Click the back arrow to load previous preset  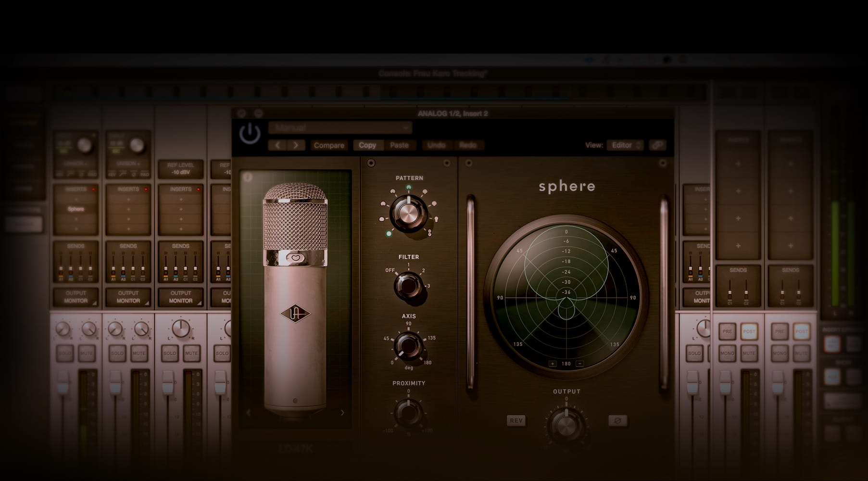277,145
